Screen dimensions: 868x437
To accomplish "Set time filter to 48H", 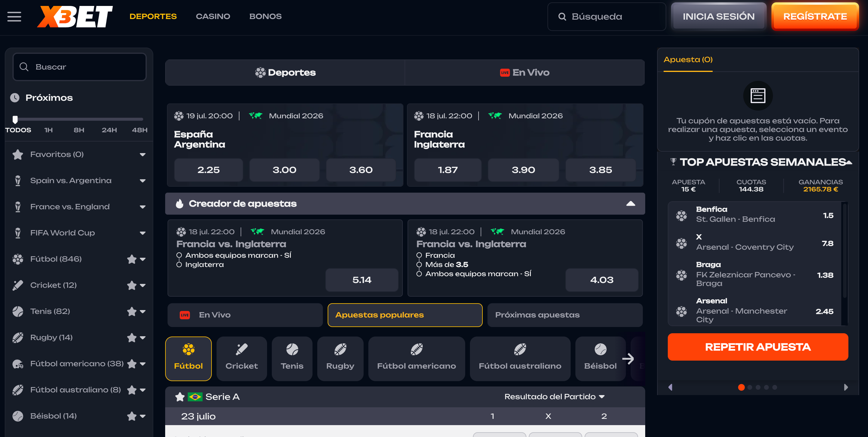I will (x=140, y=130).
